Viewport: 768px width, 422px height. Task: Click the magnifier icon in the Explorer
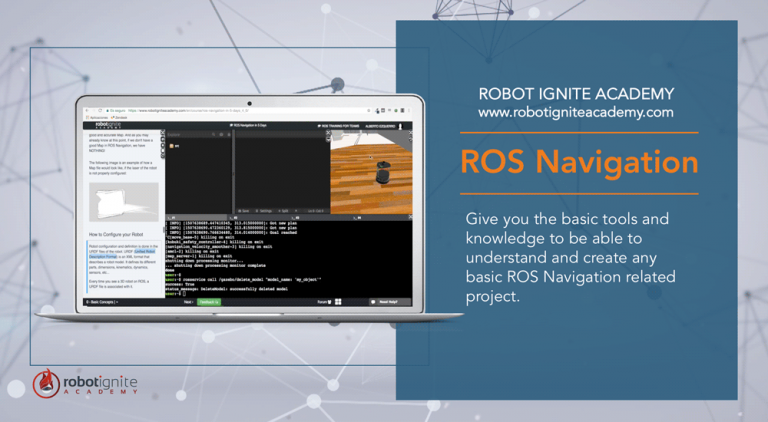(214, 135)
